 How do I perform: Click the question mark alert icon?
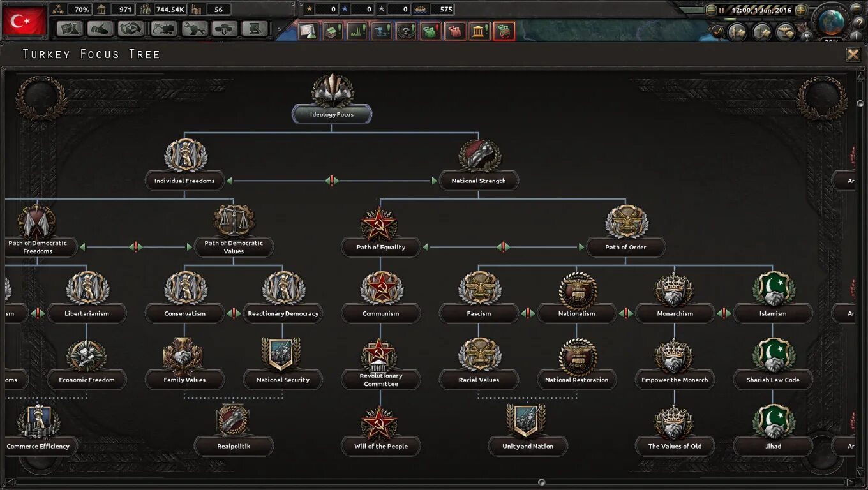[x=406, y=31]
